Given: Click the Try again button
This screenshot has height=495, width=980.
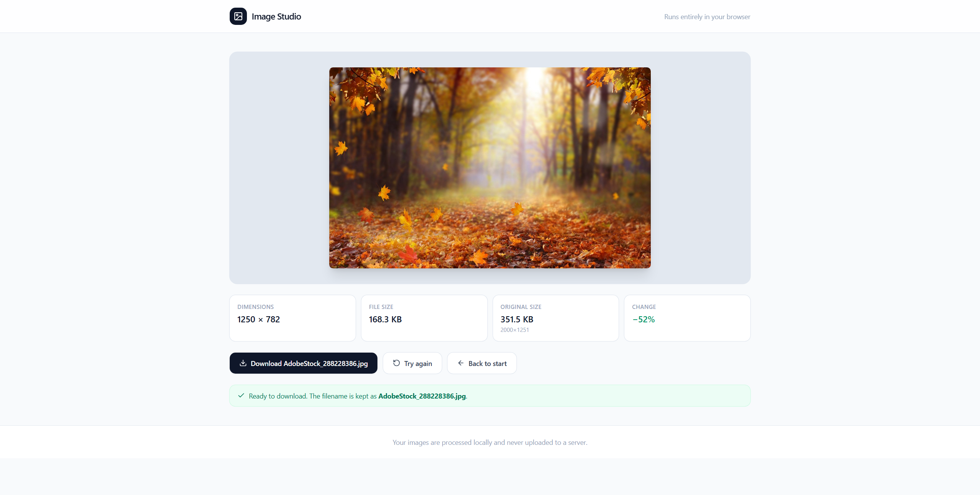Looking at the screenshot, I should (x=412, y=363).
